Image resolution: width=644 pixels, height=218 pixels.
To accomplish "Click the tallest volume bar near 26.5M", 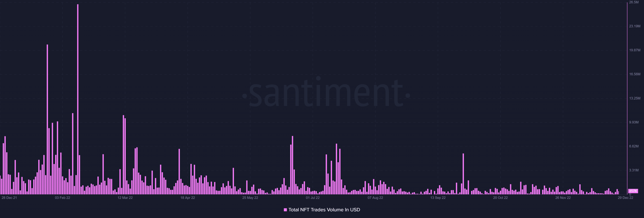I will tap(78, 99).
